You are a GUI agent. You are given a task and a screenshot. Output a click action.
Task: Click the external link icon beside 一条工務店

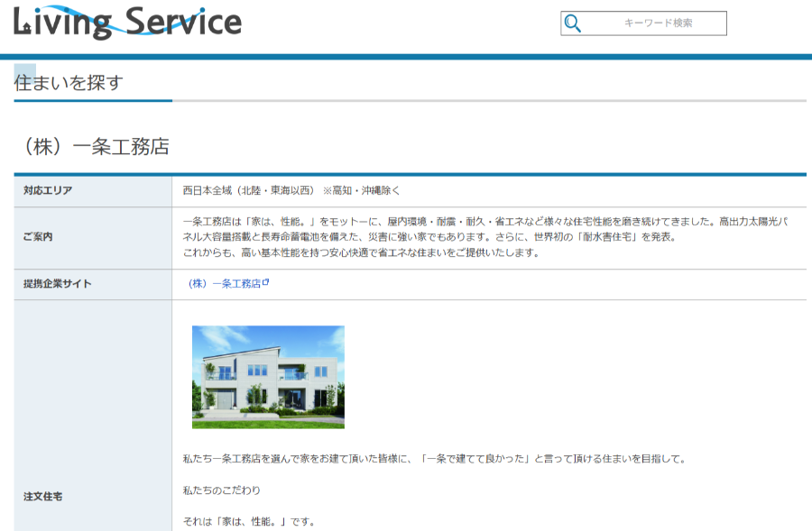[x=265, y=282]
